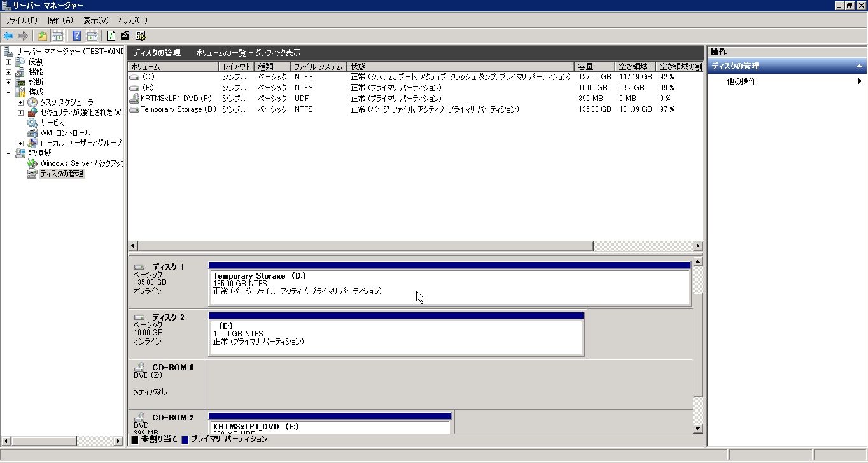Expand the 役割 tree node
This screenshot has height=463, width=868.
(x=8, y=62)
